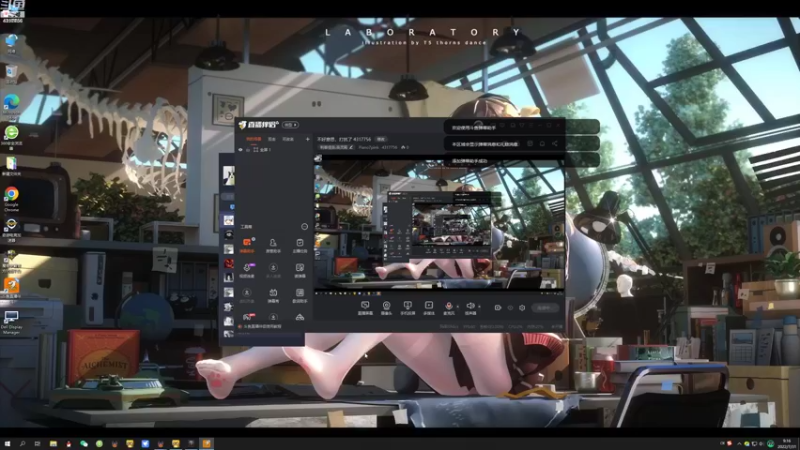800x450 pixels.
Task: Click the live preview canvas
Action: click(439, 224)
